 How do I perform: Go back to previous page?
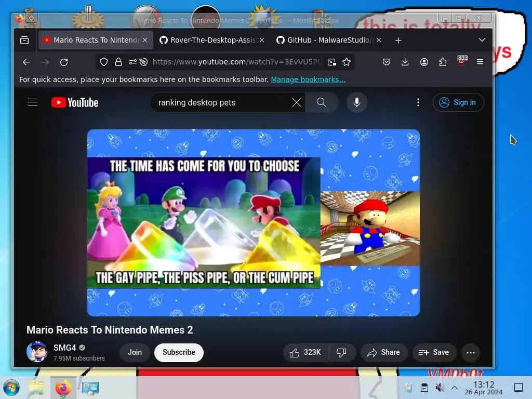click(x=26, y=62)
